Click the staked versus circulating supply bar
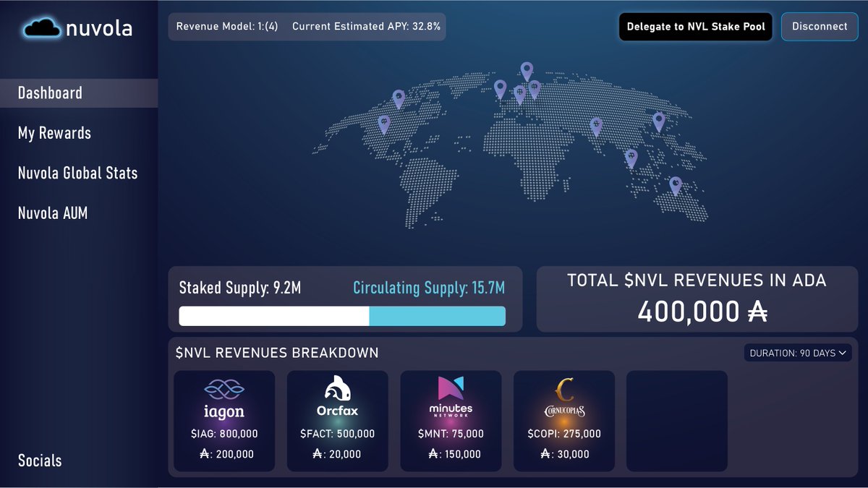The height and width of the screenshot is (488, 868). [342, 316]
